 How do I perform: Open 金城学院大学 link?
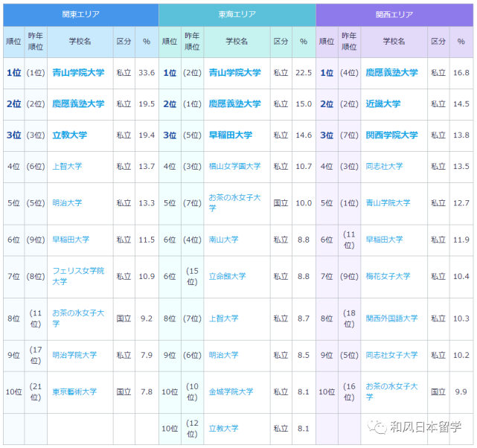click(x=231, y=391)
